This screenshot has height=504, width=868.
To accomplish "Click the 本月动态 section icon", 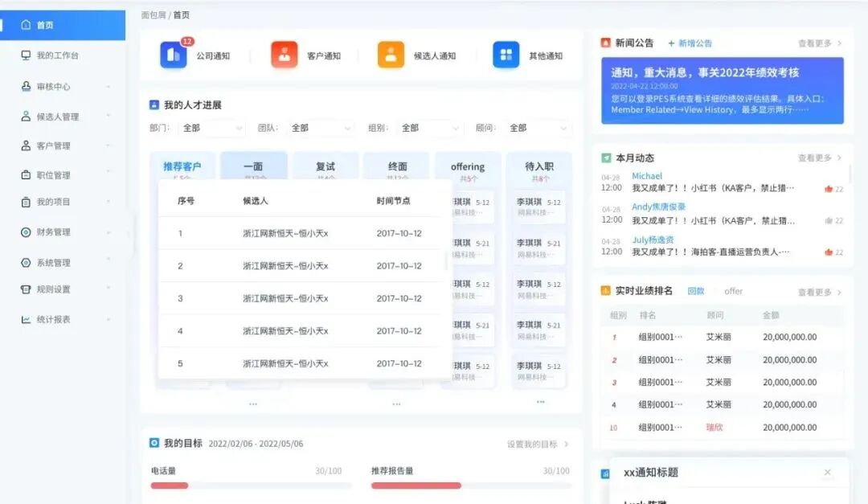I will 606,158.
